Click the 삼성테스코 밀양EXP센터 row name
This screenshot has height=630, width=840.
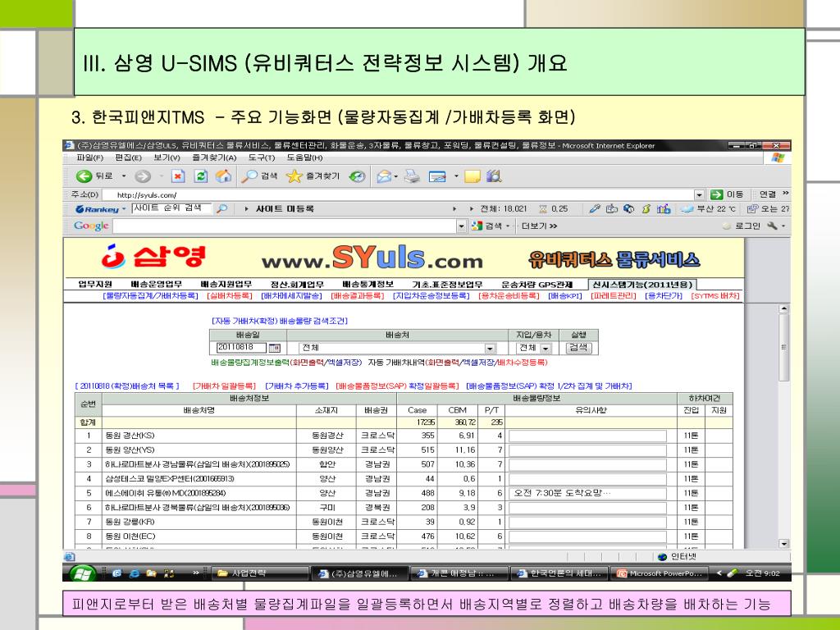(x=170, y=479)
